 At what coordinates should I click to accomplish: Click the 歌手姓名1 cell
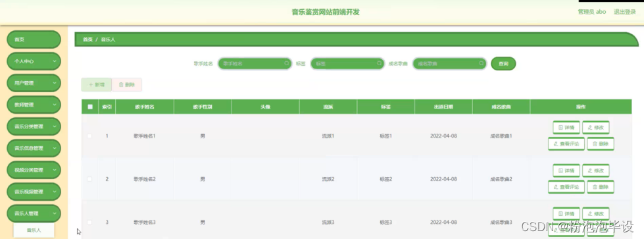pos(145,136)
